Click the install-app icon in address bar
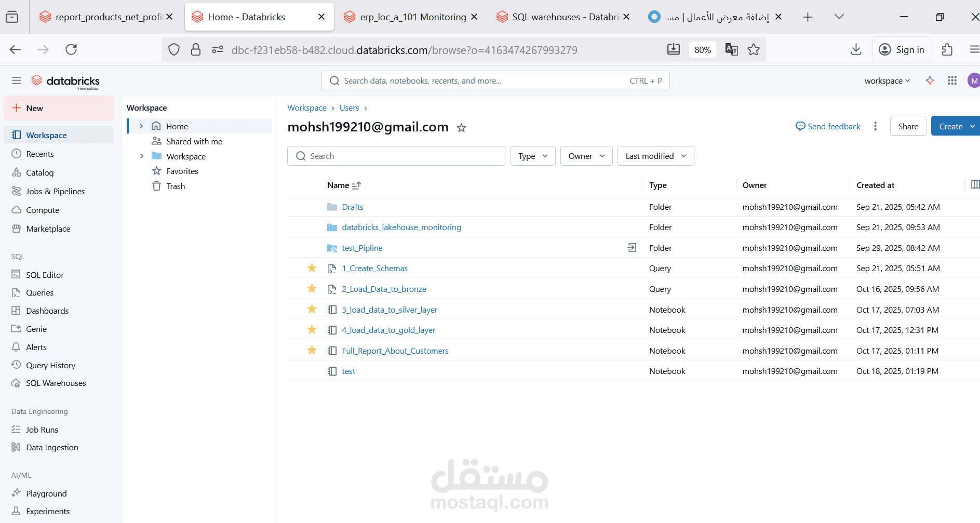 [x=674, y=49]
